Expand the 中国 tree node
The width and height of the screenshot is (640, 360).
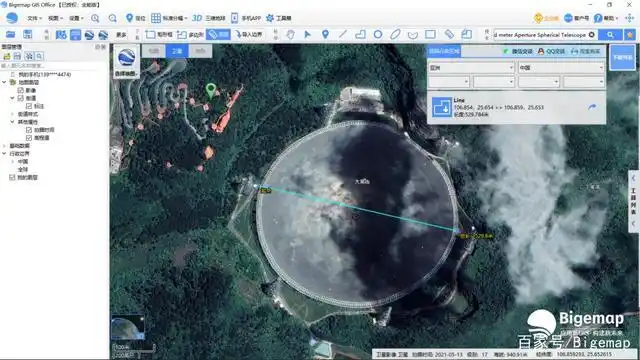point(12,162)
